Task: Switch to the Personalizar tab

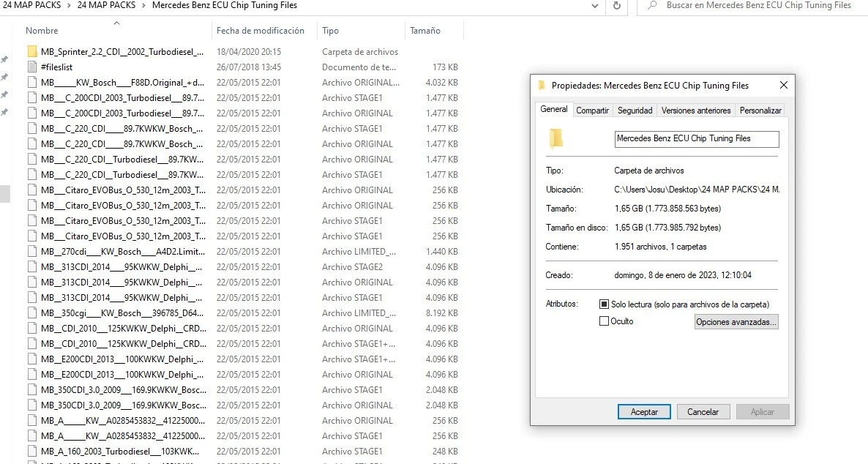Action: point(760,111)
